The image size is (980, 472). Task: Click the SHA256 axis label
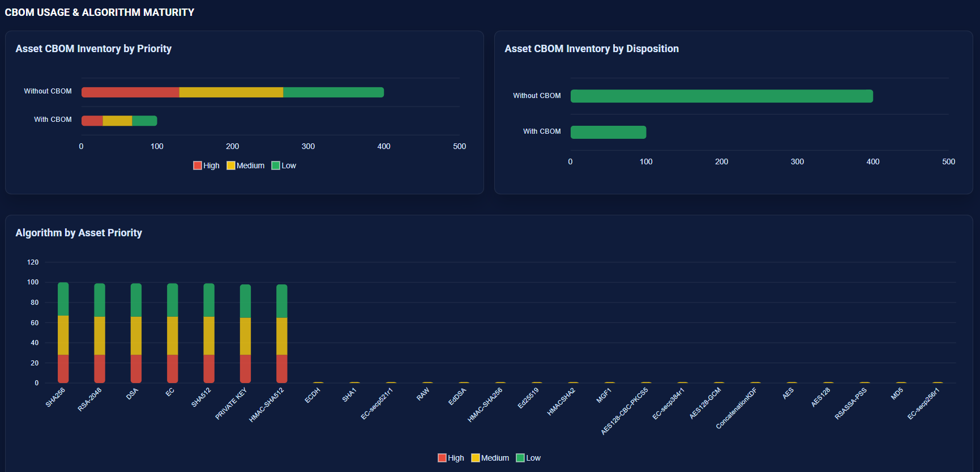click(x=55, y=397)
